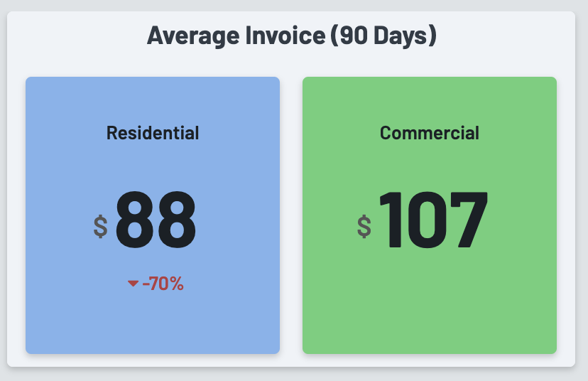Image resolution: width=588 pixels, height=381 pixels.
Task: Click the Residential card heading
Action: [x=153, y=133]
